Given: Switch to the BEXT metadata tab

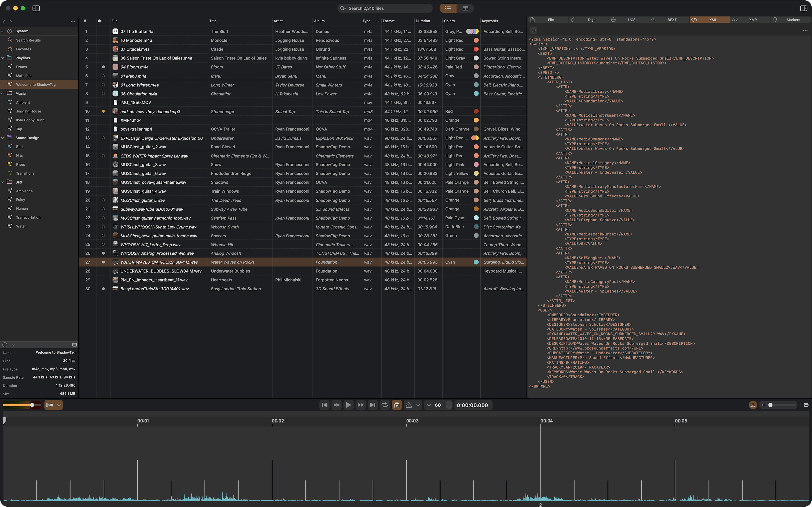Looking at the screenshot, I should click(x=672, y=19).
